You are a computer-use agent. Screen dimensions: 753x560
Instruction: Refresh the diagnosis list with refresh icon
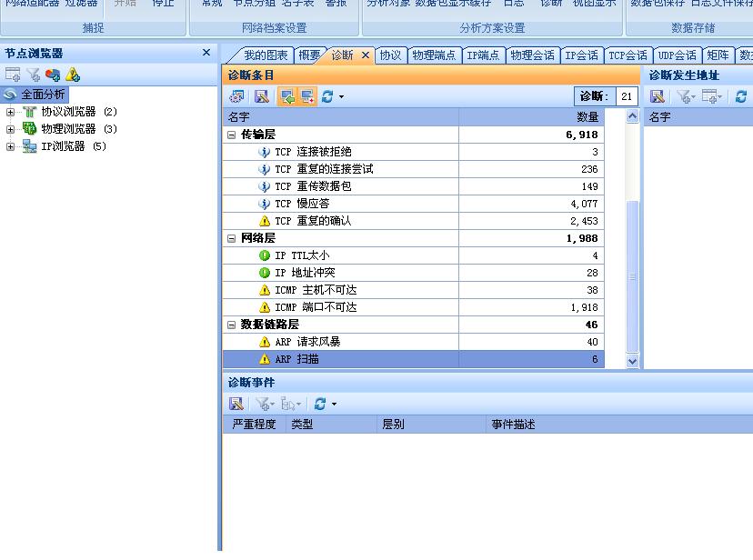327,98
